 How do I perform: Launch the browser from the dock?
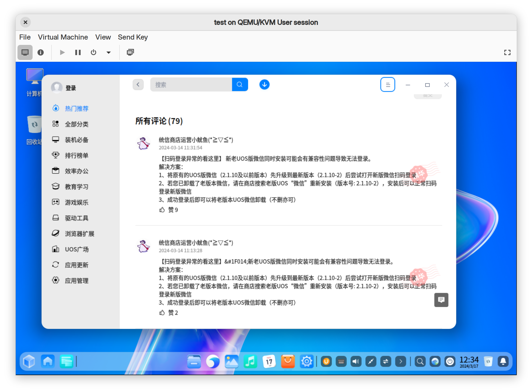213,361
